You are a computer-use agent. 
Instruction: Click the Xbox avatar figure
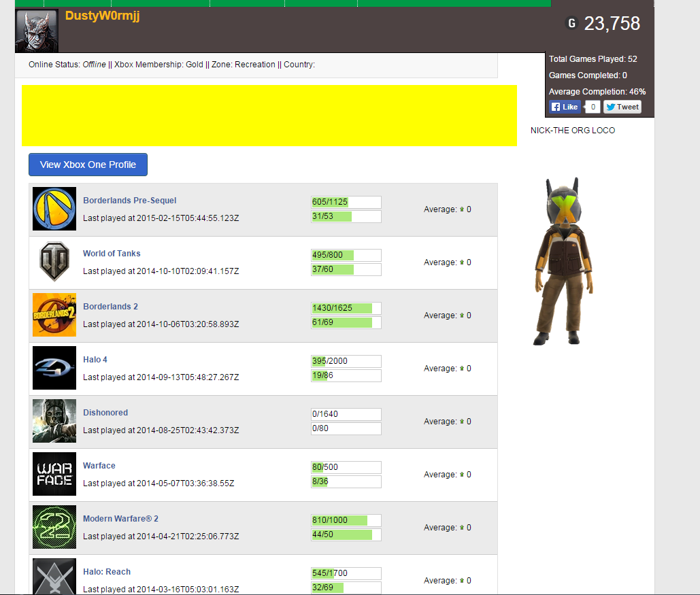pos(564,261)
